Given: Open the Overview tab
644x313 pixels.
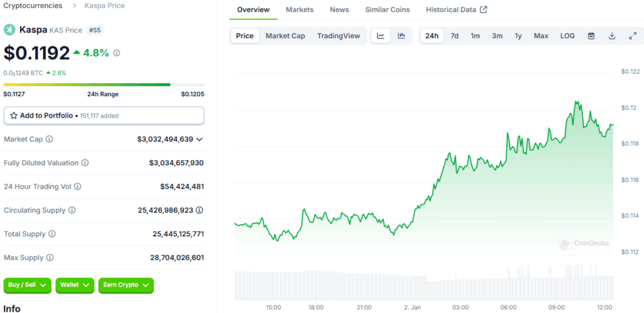Looking at the screenshot, I should [253, 9].
